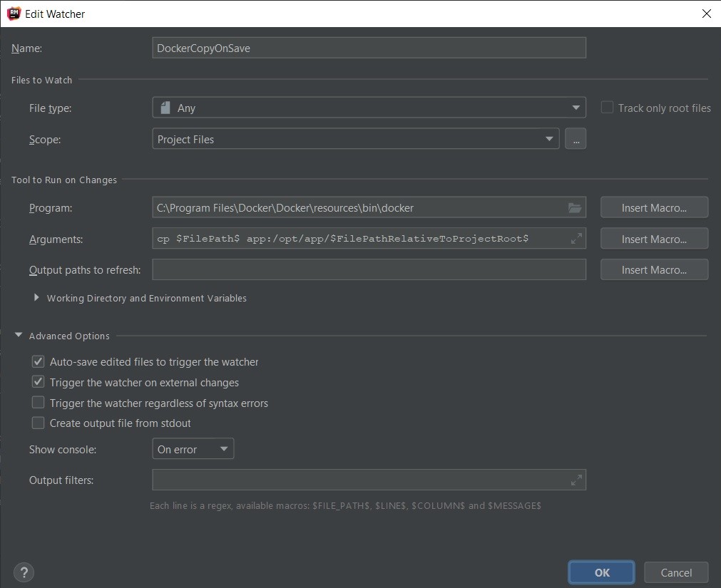Open the Scope dropdown showing Project Files
Viewport: 721px width, 588px height.
click(x=355, y=139)
